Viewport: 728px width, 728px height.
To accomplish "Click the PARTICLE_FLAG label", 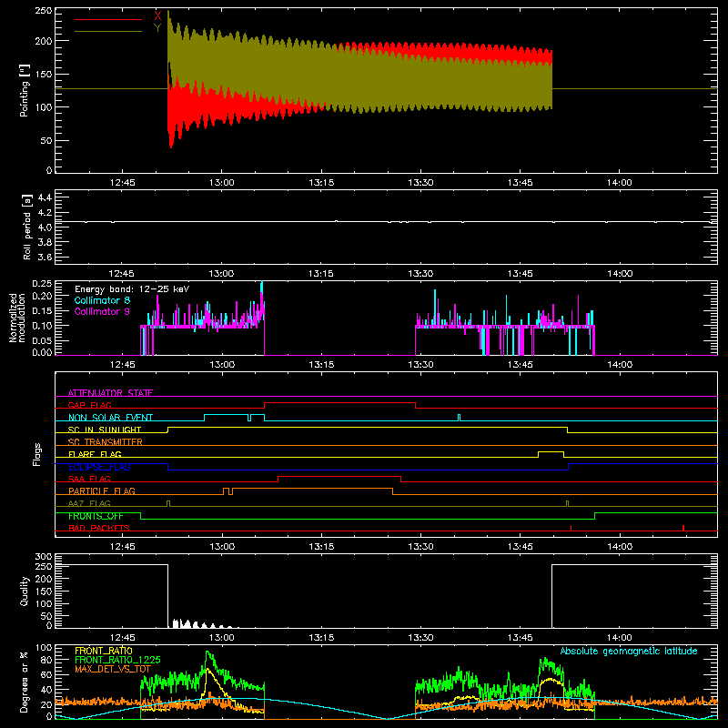I will pyautogui.click(x=102, y=490).
